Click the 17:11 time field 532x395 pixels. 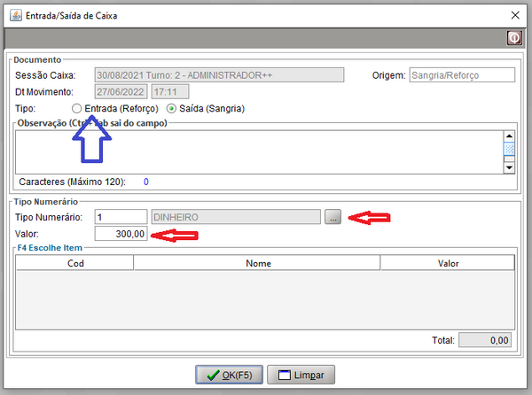tap(170, 91)
